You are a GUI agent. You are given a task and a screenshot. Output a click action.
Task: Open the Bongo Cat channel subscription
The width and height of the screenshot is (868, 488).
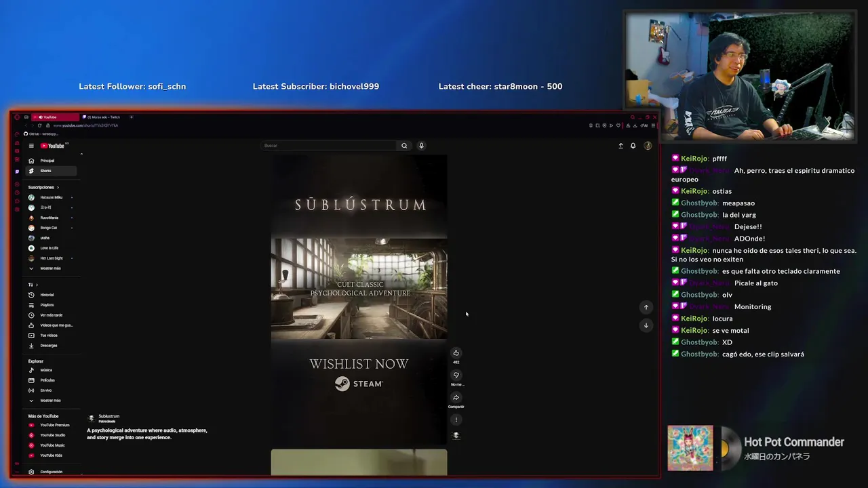point(52,228)
